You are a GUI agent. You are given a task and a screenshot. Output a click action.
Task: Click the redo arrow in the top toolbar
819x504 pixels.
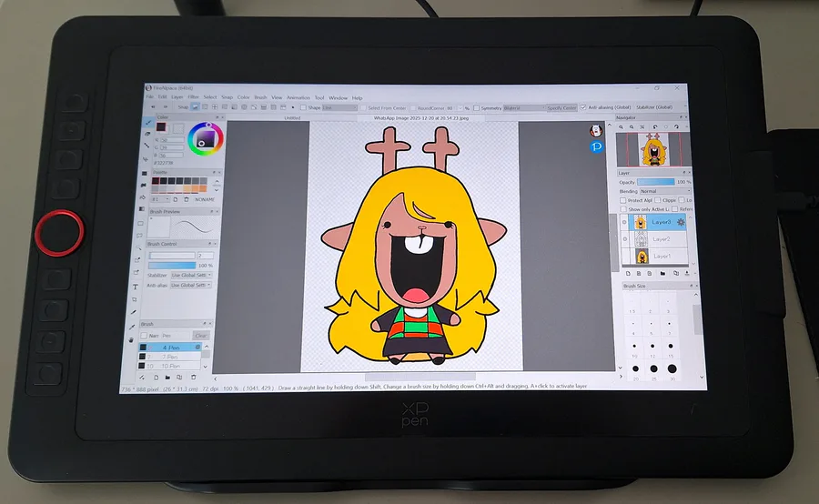(166, 107)
